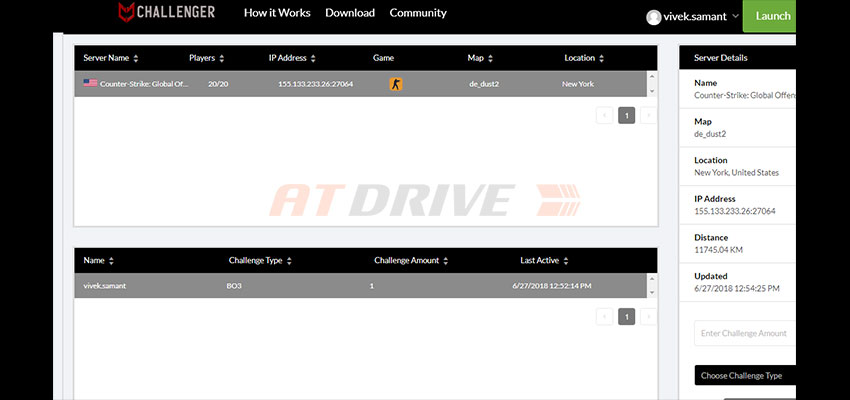Image resolution: width=850 pixels, height=400 pixels.
Task: Sort servers by Location
Action: (x=584, y=58)
